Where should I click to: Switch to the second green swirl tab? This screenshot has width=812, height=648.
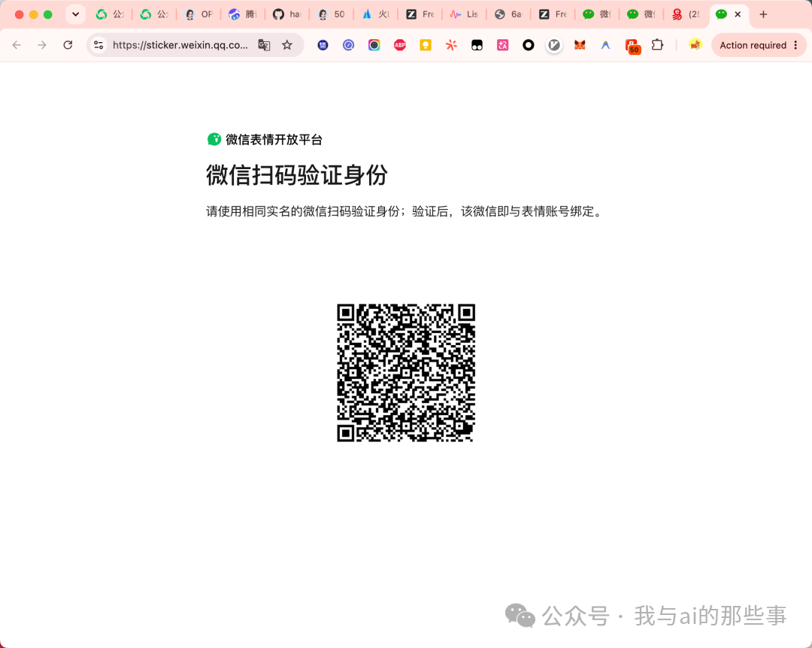pos(154,14)
